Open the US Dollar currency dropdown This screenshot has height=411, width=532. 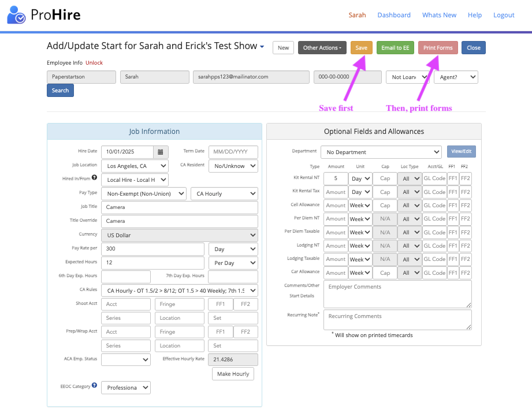click(x=180, y=235)
